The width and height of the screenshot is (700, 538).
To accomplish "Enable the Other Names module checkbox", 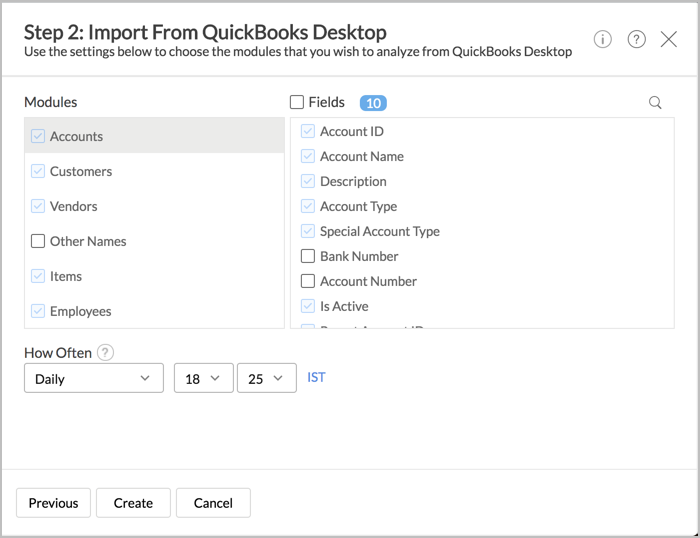I will pos(38,241).
